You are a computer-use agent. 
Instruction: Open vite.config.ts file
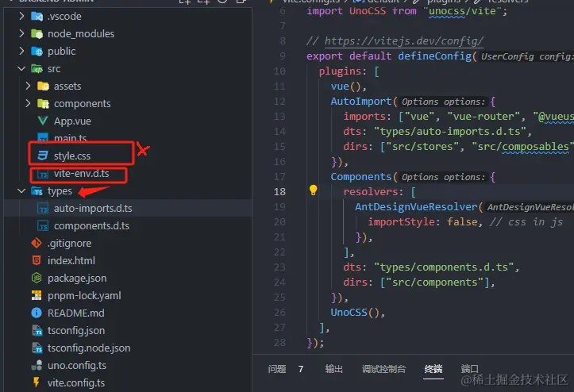pos(75,382)
